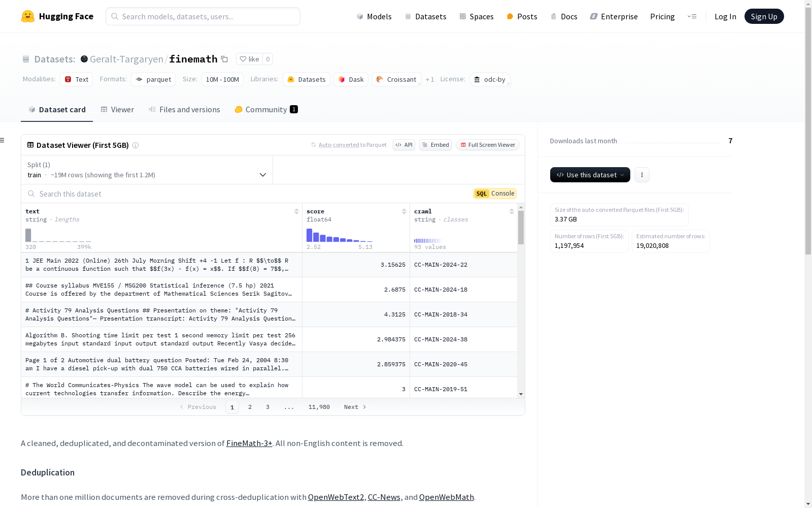
Task: Select the row with score 3.15625
Action: pyautogui.click(x=269, y=265)
